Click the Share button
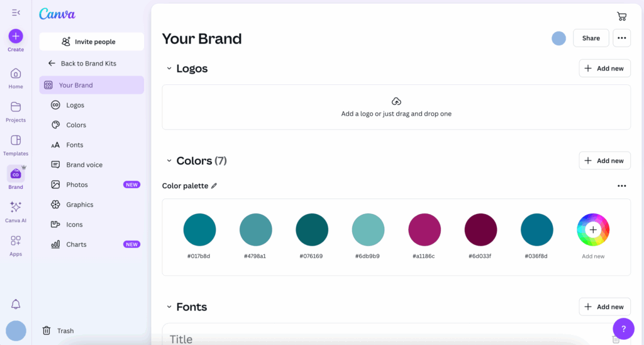Screen dimensions: 644x345 (591, 38)
